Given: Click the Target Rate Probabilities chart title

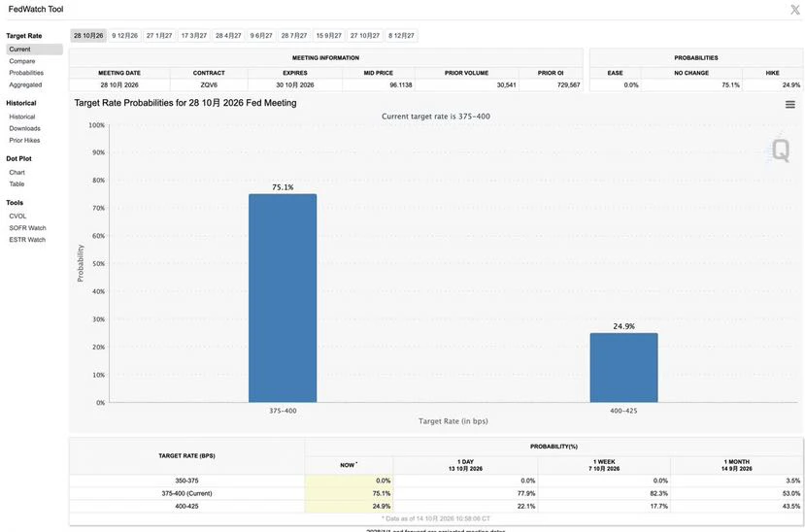Looking at the screenshot, I should 185,103.
